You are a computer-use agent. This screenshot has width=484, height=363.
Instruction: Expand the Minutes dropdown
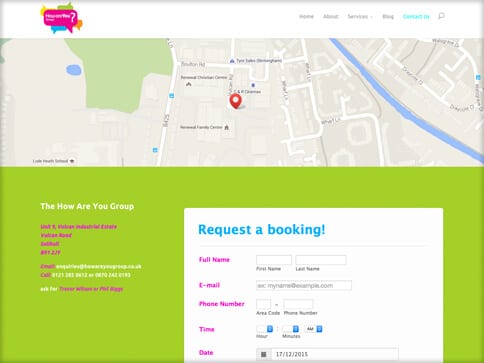point(291,329)
